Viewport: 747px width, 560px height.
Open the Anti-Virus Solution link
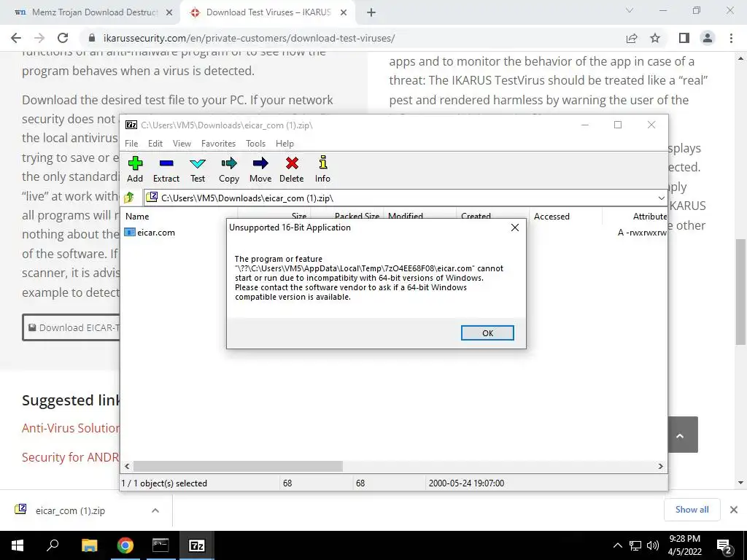click(x=71, y=428)
